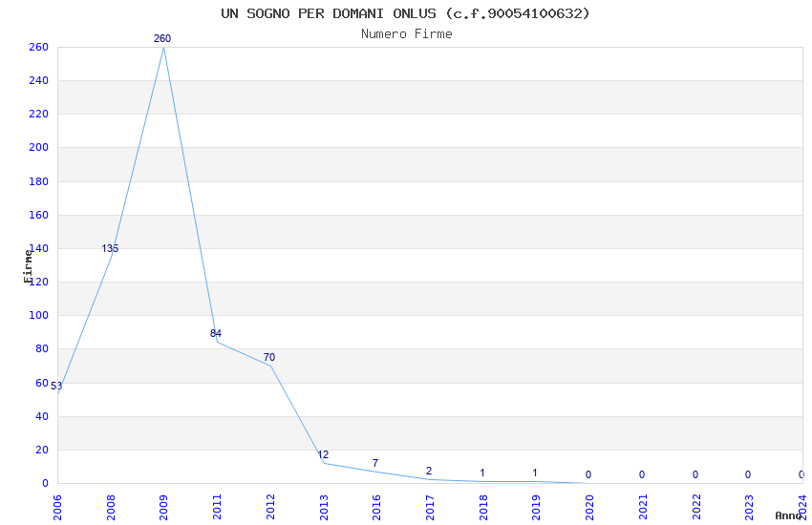Click the x-axis year label 2013

click(324, 507)
